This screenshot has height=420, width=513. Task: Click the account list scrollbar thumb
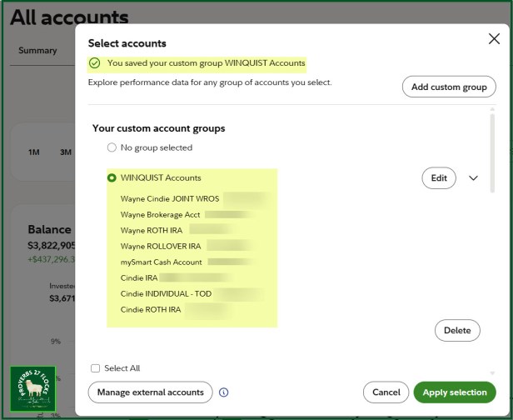[x=492, y=153]
